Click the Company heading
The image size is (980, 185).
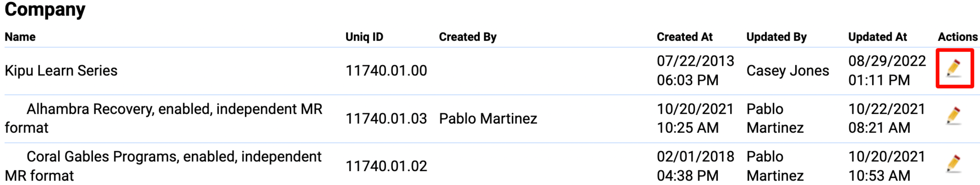click(x=45, y=10)
